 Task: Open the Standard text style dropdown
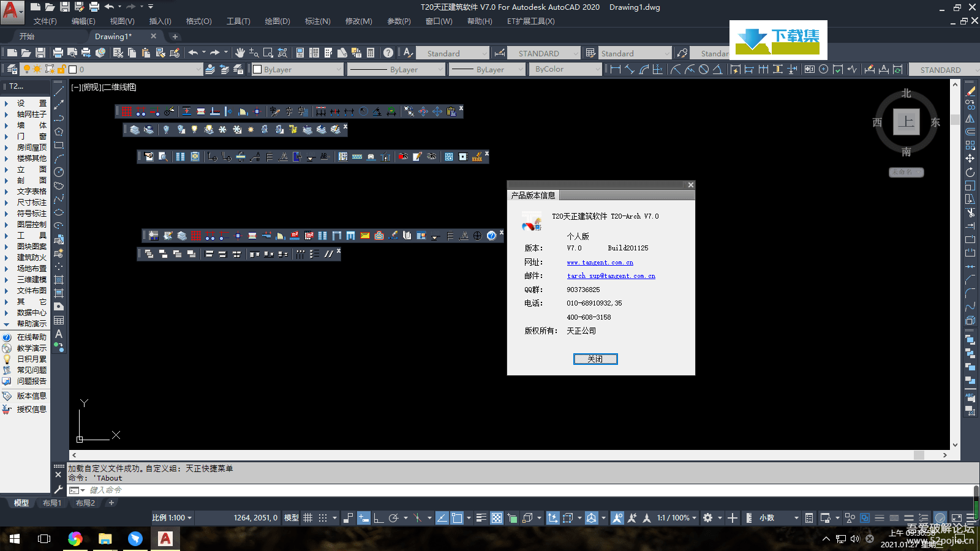(453, 53)
